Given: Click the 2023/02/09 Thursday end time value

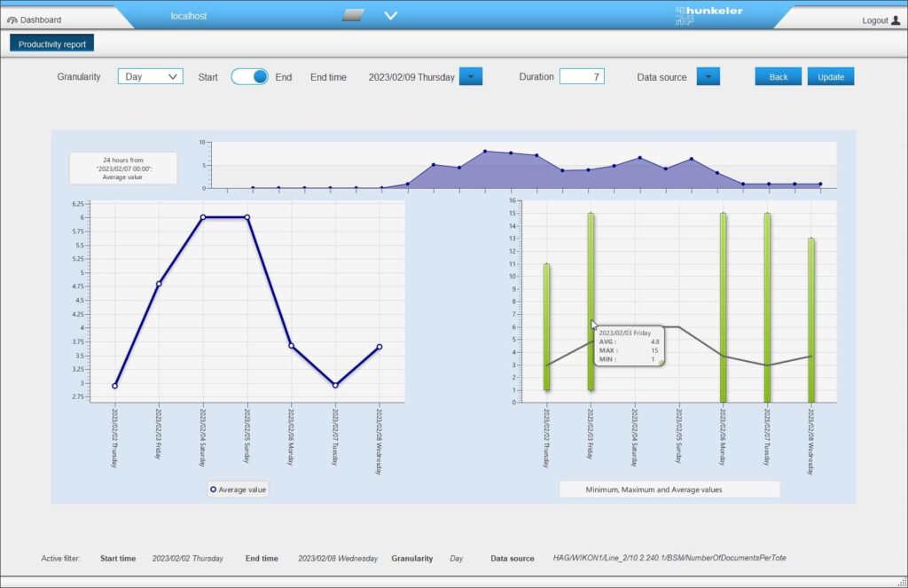Looking at the screenshot, I should point(411,77).
